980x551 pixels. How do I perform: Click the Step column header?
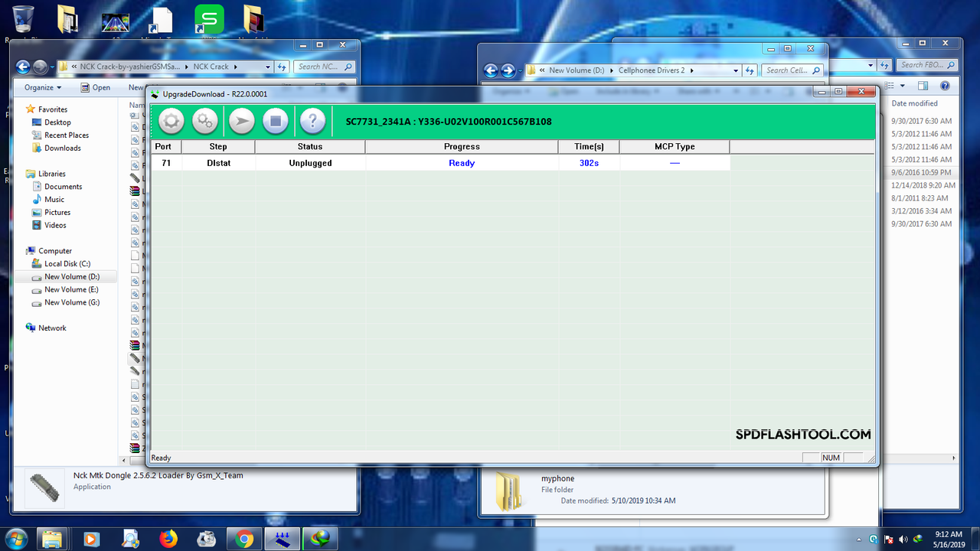[218, 146]
